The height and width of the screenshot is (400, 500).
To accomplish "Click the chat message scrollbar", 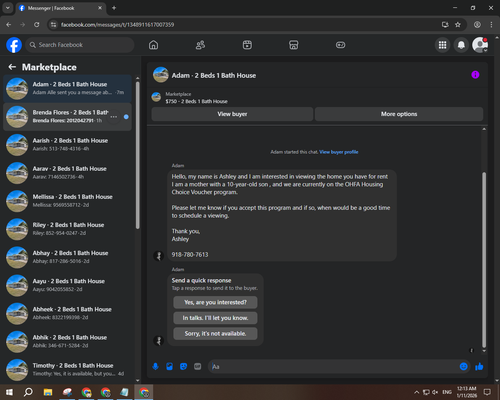I will pos(484,260).
